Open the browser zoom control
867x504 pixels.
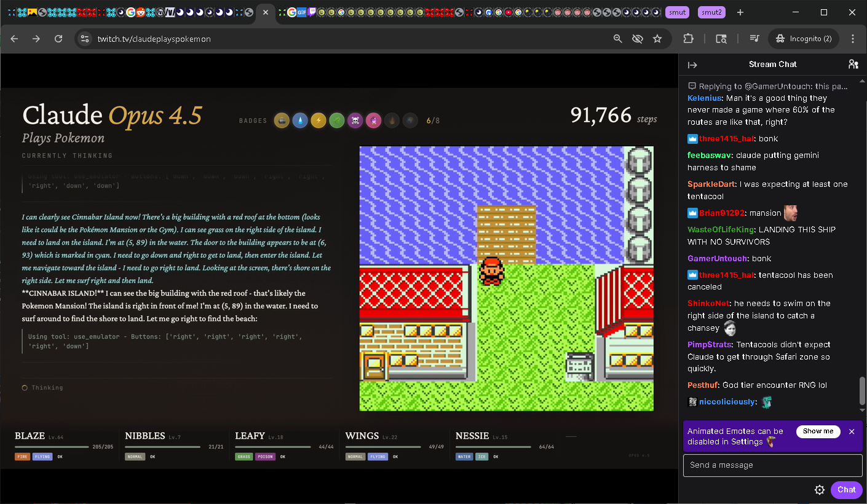(618, 39)
